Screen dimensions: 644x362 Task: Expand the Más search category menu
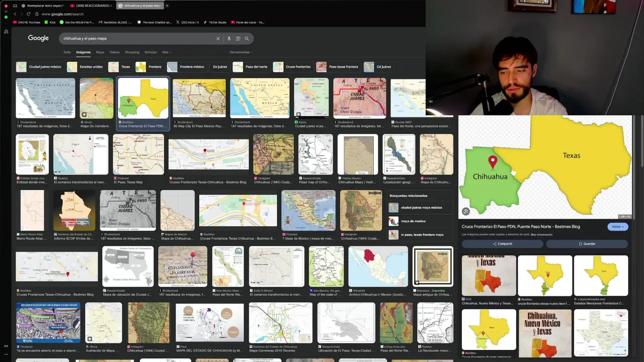pos(166,52)
